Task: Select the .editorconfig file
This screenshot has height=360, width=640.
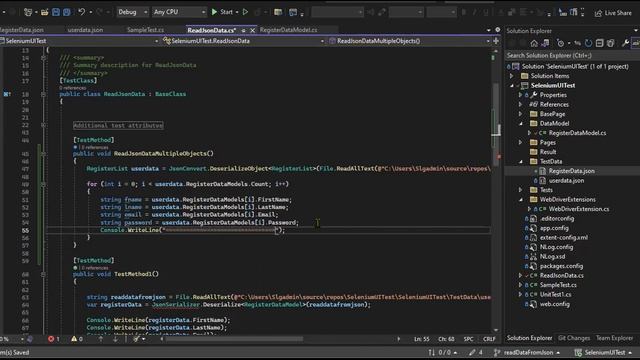Action: (556, 218)
